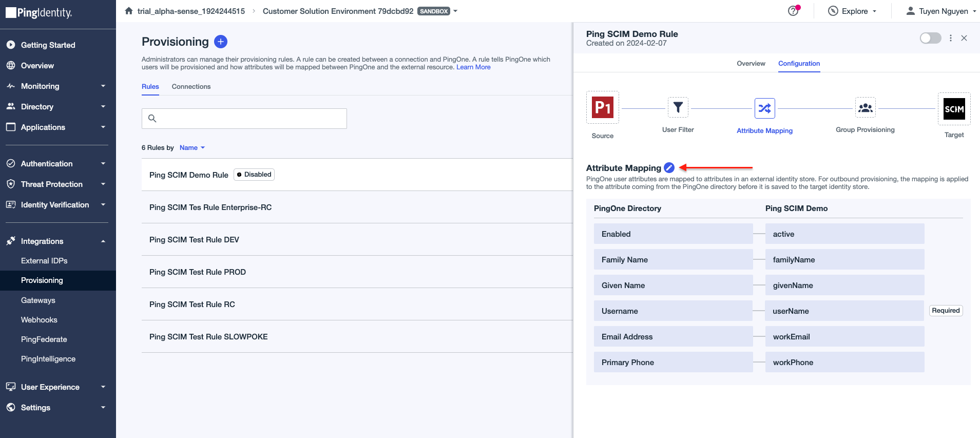Screen dimensions: 980x438
Task: Enable the Ping SCIM Demo Rule toggle
Action: [x=930, y=38]
